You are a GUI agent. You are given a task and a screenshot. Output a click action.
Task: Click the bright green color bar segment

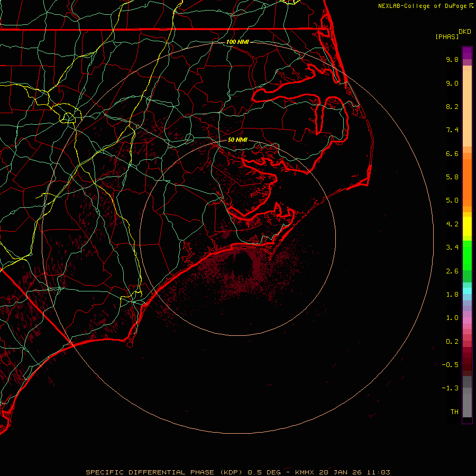tap(467, 255)
